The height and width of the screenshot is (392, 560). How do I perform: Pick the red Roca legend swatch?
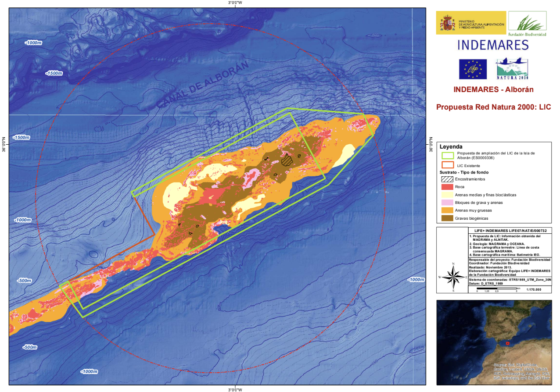pyautogui.click(x=447, y=187)
